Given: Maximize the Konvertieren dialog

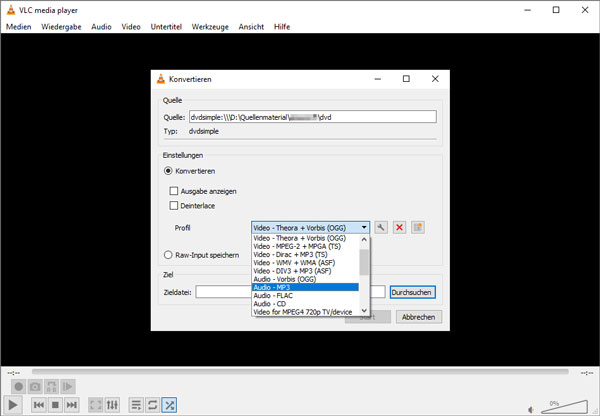Looking at the screenshot, I should [x=406, y=79].
